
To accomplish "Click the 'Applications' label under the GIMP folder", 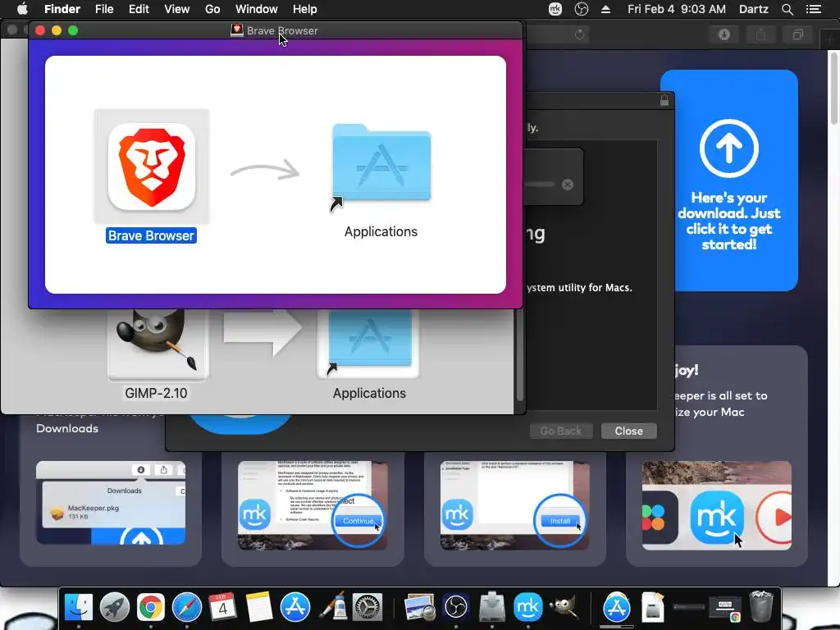I will [369, 393].
